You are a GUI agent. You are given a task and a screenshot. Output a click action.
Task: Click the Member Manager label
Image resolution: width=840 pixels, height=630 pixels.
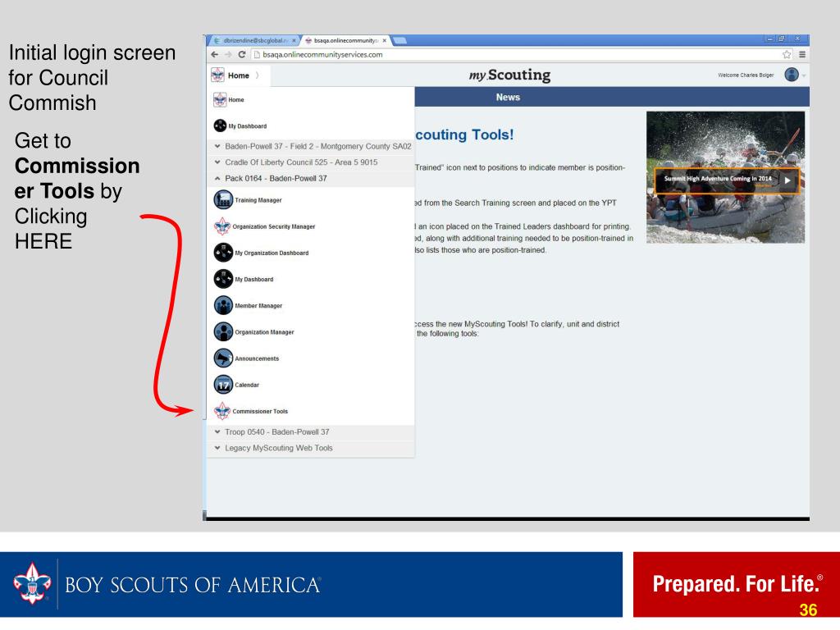click(258, 306)
